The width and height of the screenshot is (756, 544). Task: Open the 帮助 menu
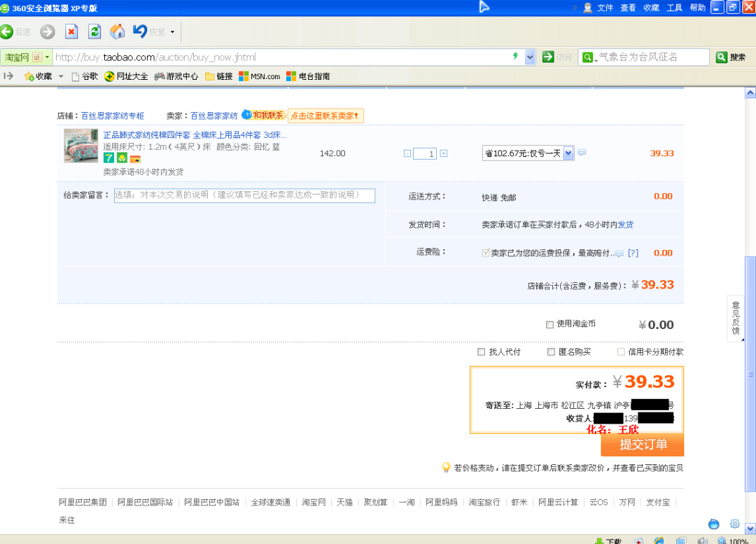(x=698, y=8)
